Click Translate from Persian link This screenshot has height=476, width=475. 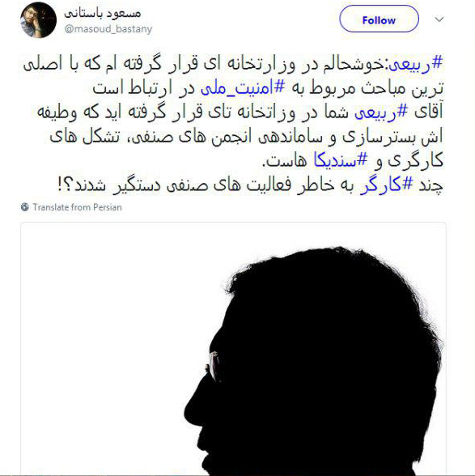(77, 207)
